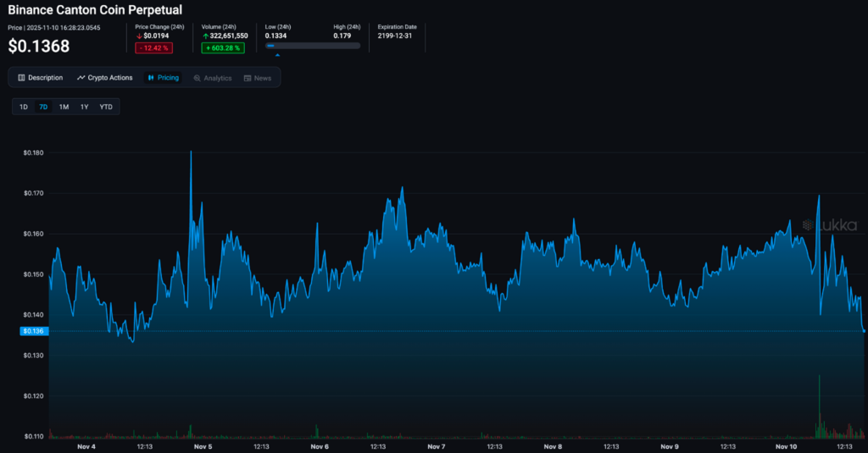Set chart range to 1D
This screenshot has height=453, width=868.
point(23,107)
